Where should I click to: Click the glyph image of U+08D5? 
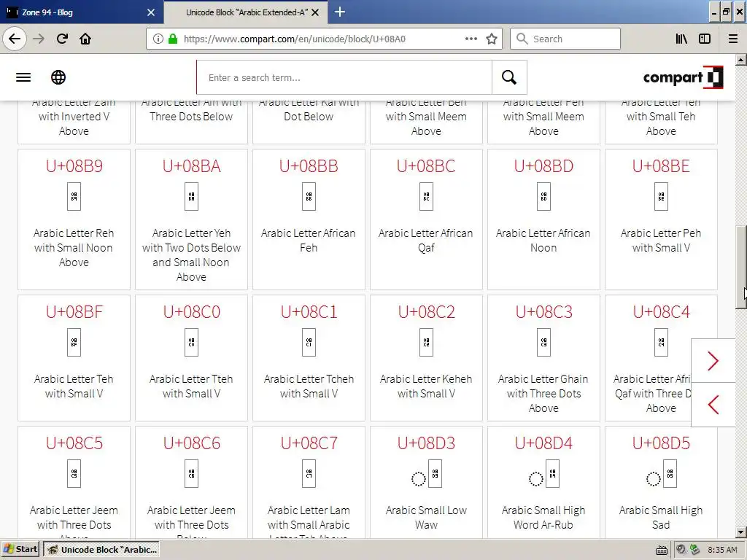coord(661,474)
